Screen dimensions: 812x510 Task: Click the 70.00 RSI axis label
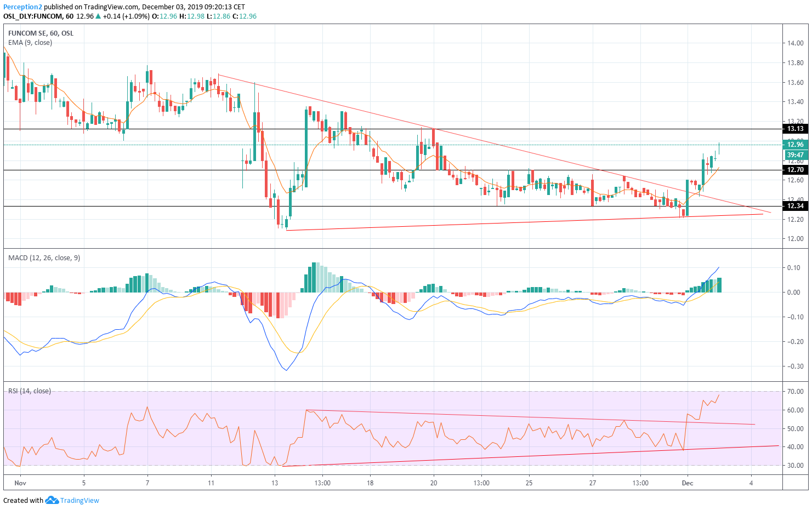pos(796,392)
